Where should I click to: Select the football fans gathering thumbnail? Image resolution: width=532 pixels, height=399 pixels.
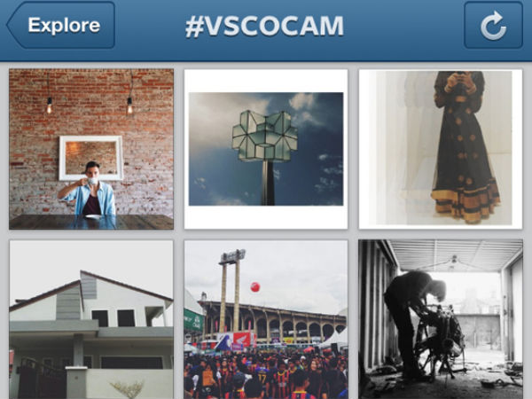click(266, 319)
